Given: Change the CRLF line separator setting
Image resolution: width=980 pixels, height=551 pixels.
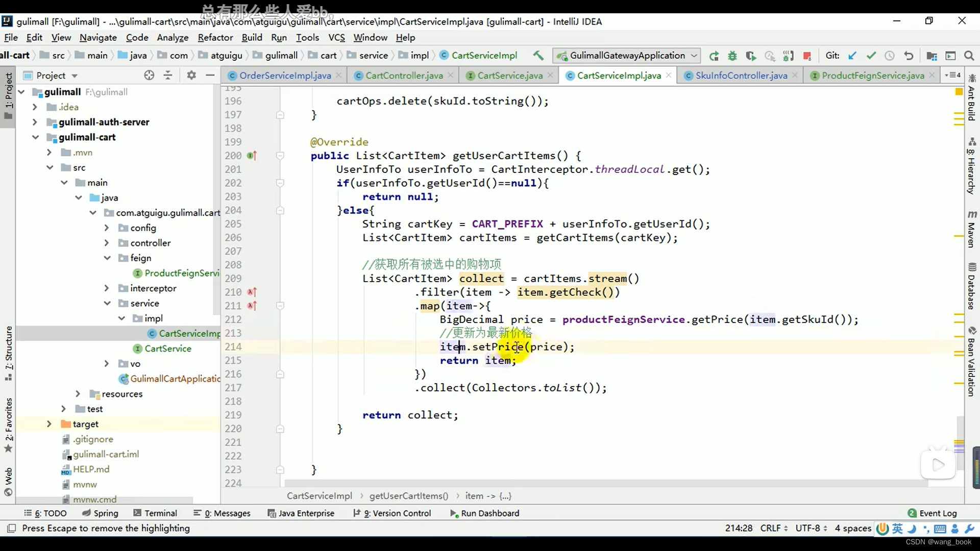Looking at the screenshot, I should [x=774, y=529].
